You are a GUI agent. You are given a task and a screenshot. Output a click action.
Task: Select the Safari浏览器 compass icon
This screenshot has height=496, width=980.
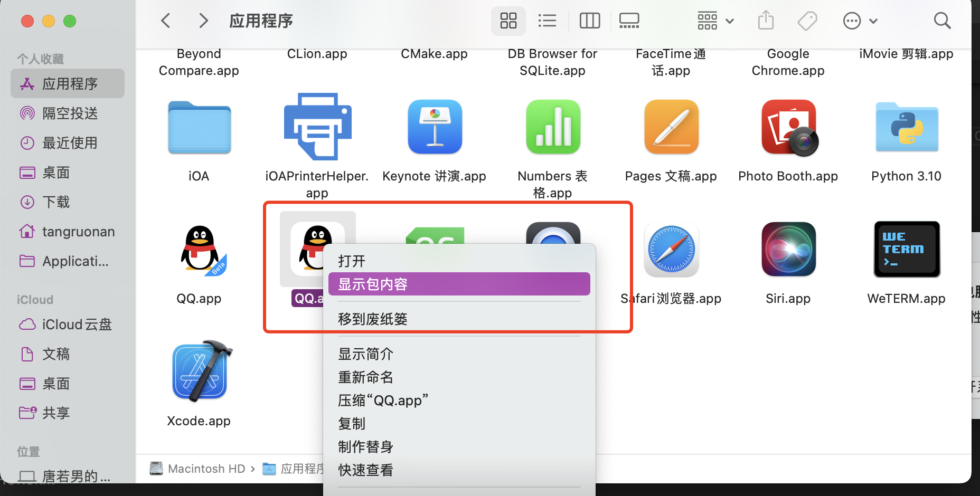[671, 249]
